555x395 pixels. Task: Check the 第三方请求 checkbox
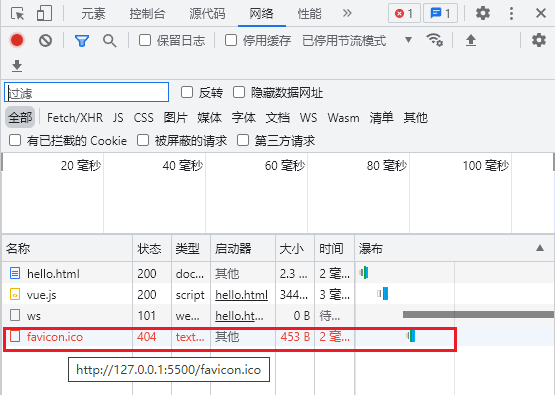[243, 140]
